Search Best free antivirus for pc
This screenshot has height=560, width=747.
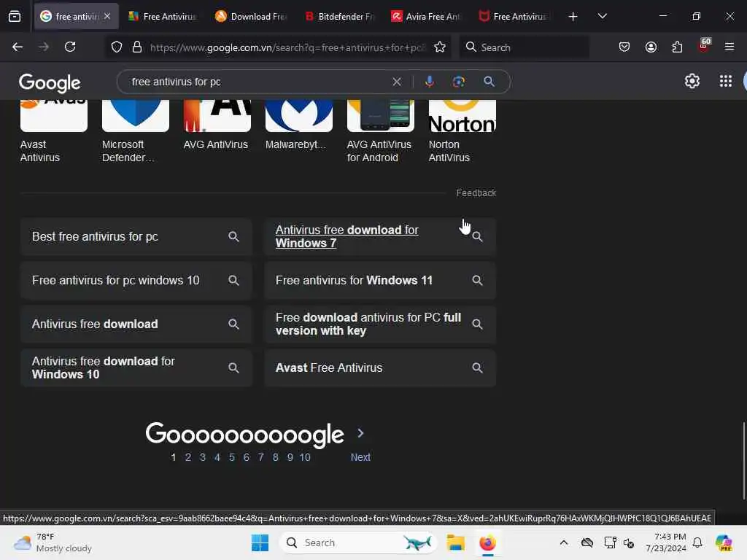tap(136, 237)
